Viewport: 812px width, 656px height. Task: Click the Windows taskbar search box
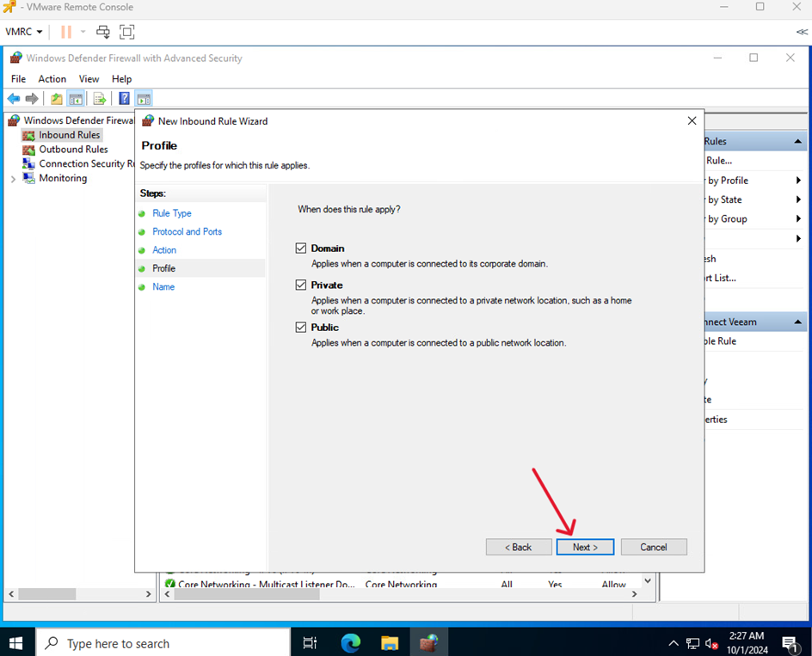(163, 643)
